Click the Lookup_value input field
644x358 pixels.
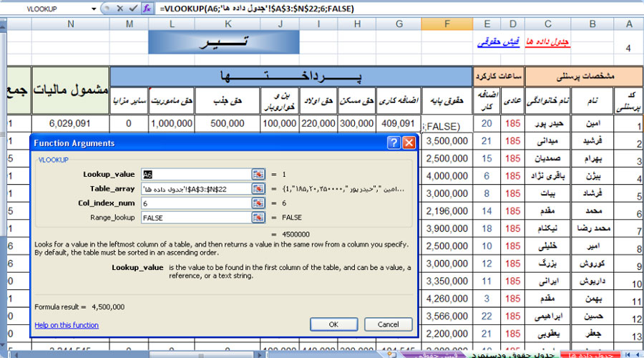[x=195, y=174]
